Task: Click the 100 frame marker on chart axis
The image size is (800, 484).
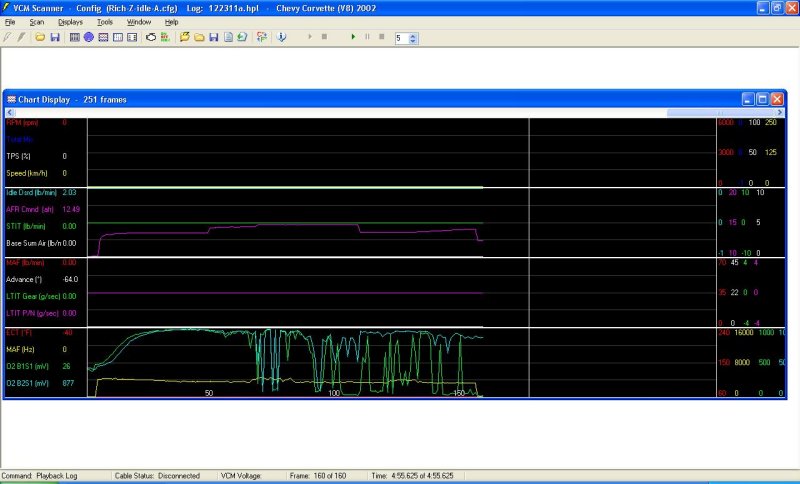Action: point(334,393)
